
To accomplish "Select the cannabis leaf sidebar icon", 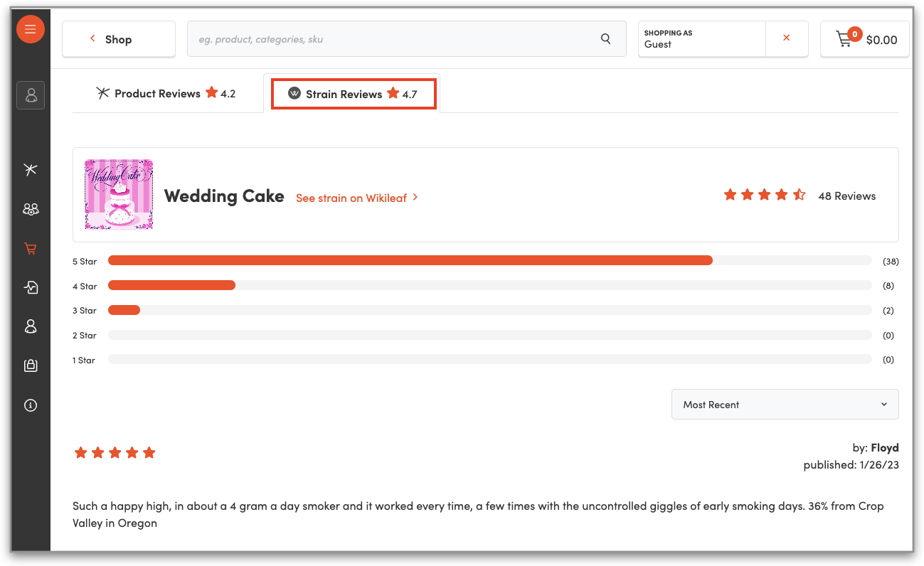I will 31,169.
